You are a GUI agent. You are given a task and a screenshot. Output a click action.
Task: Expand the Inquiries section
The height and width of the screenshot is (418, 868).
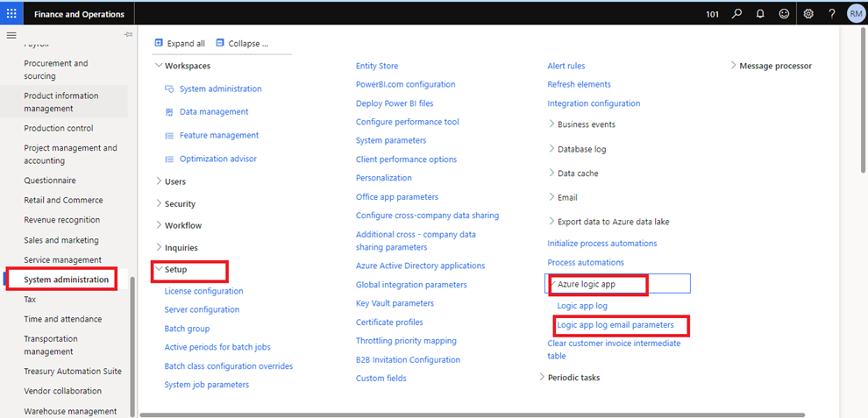pyautogui.click(x=159, y=247)
